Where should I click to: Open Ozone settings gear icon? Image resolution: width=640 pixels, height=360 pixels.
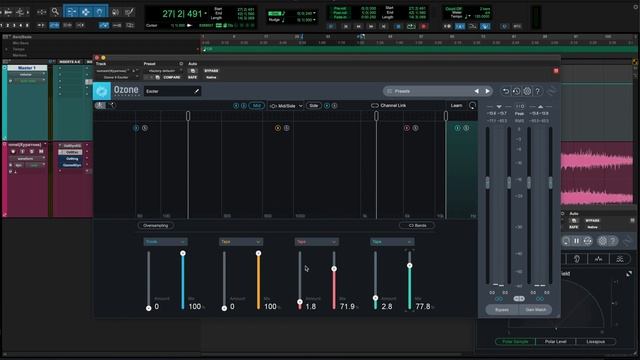[x=527, y=91]
